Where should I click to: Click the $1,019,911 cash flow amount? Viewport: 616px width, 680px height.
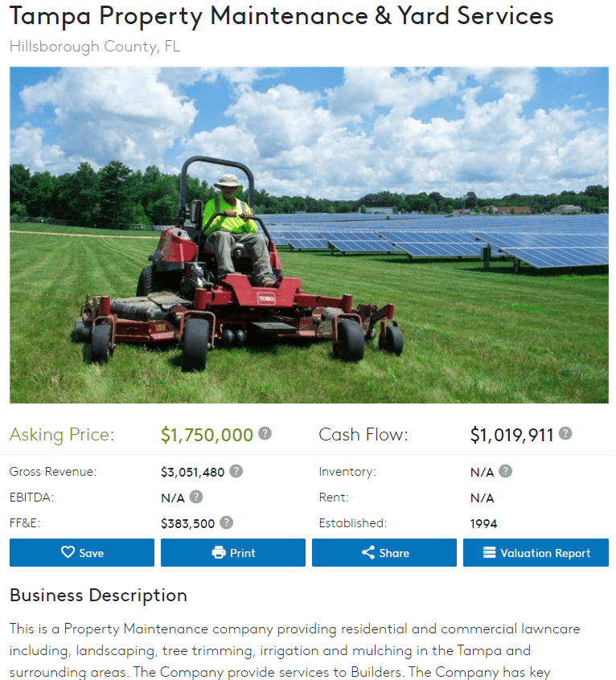[512, 435]
